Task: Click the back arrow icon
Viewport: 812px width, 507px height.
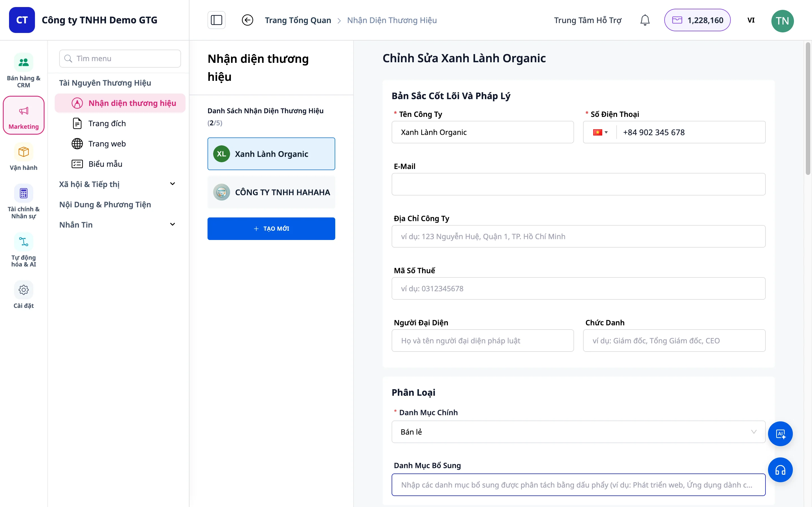Action: pyautogui.click(x=247, y=20)
